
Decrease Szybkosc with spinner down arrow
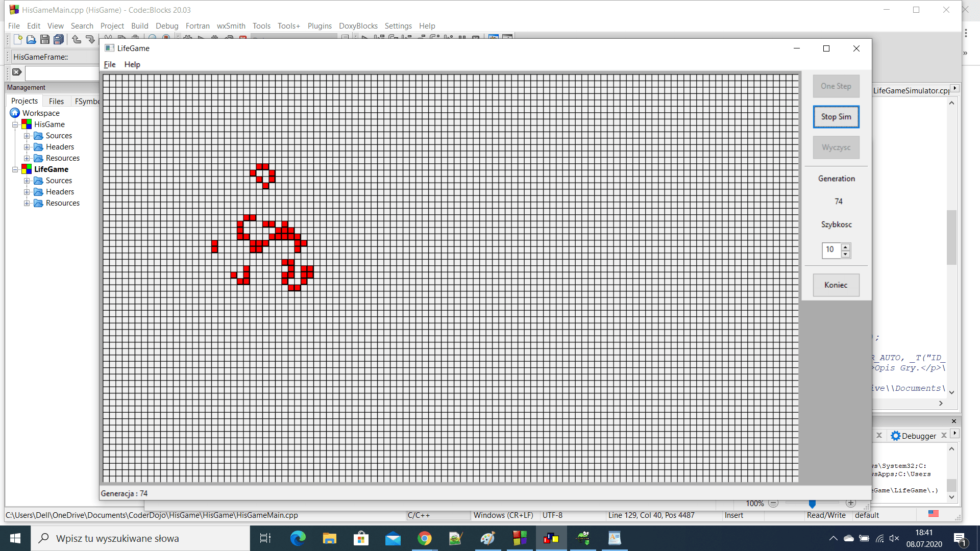846,254
